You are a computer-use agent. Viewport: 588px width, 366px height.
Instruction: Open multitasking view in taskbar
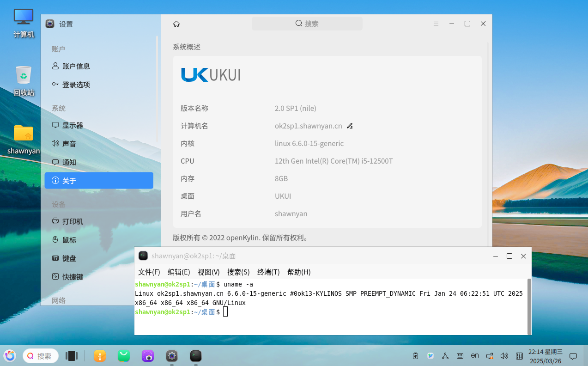coord(72,355)
